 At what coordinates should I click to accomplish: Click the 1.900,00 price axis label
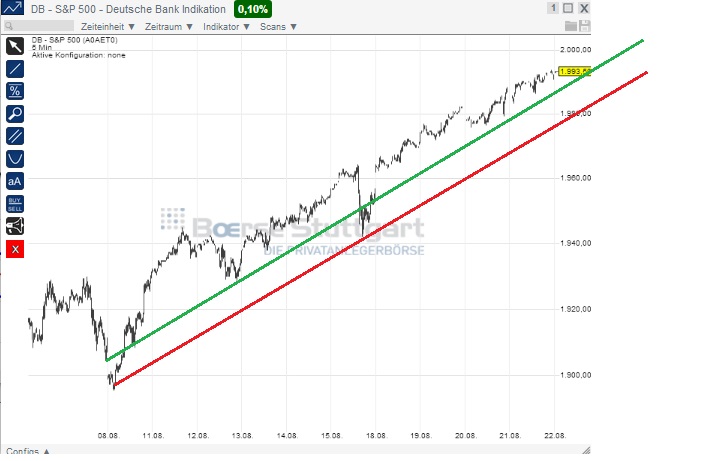(x=576, y=375)
